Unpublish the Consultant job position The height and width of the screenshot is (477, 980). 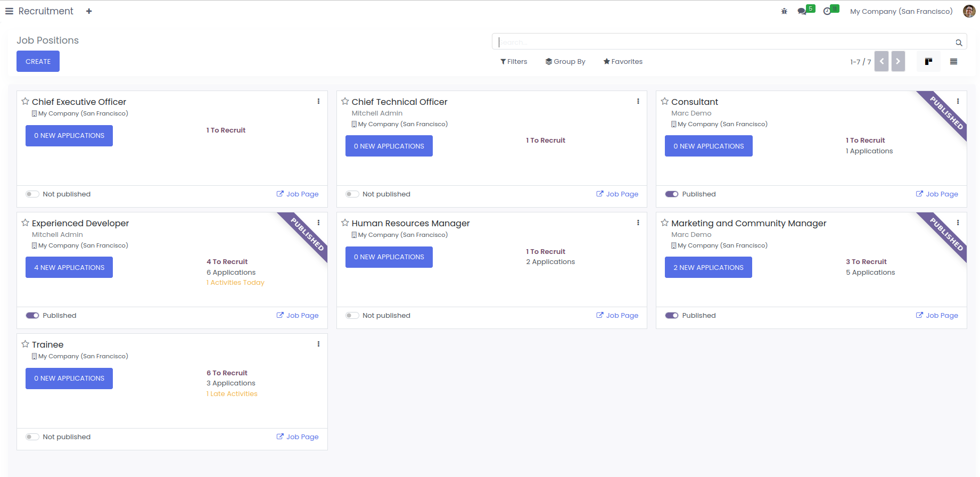671,194
